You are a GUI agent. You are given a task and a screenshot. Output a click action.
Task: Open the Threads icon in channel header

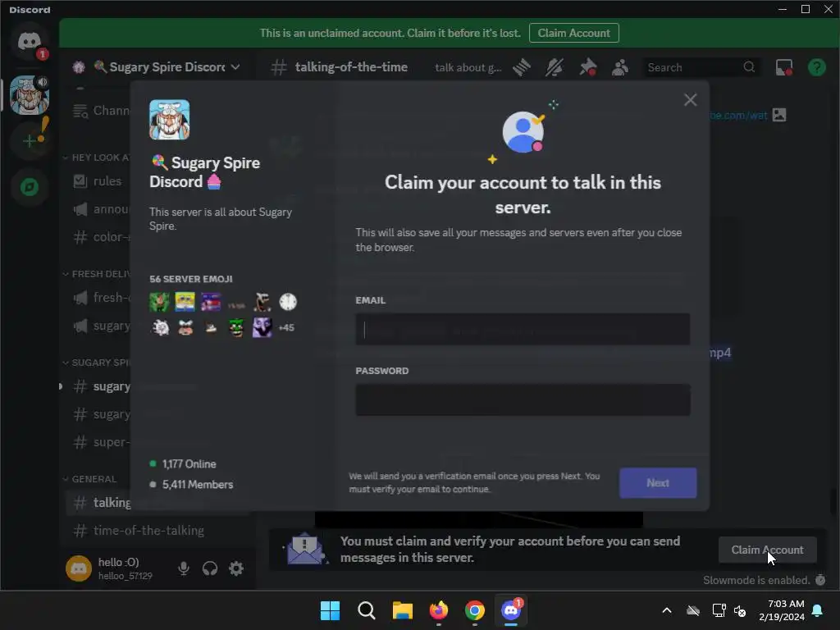[521, 67]
